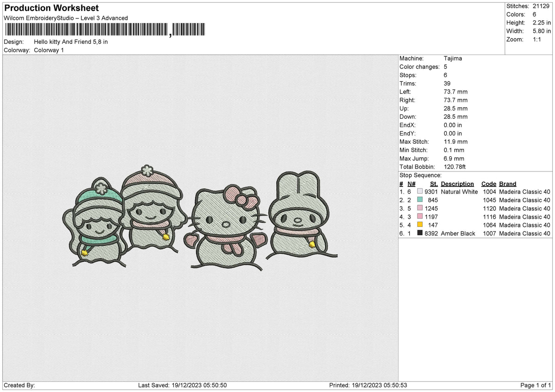Click the Up value 28.5 mm
555x392 pixels.
coord(456,108)
